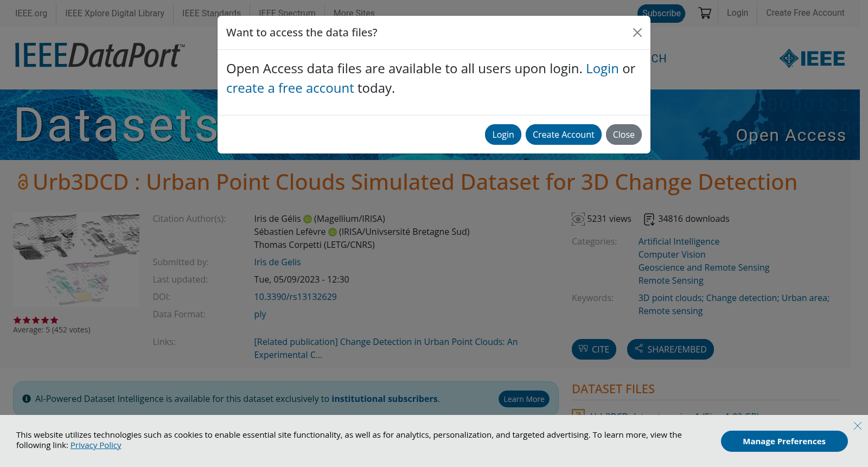This screenshot has height=467, width=868.
Task: Open Create Free Account in top bar
Action: coord(805,12)
